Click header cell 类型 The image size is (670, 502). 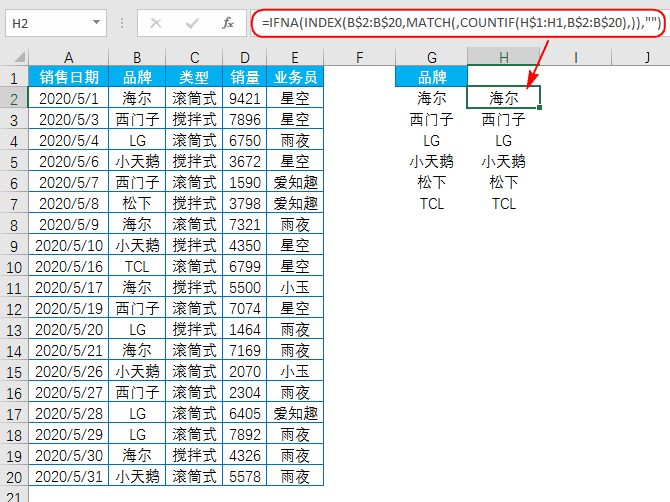point(194,77)
